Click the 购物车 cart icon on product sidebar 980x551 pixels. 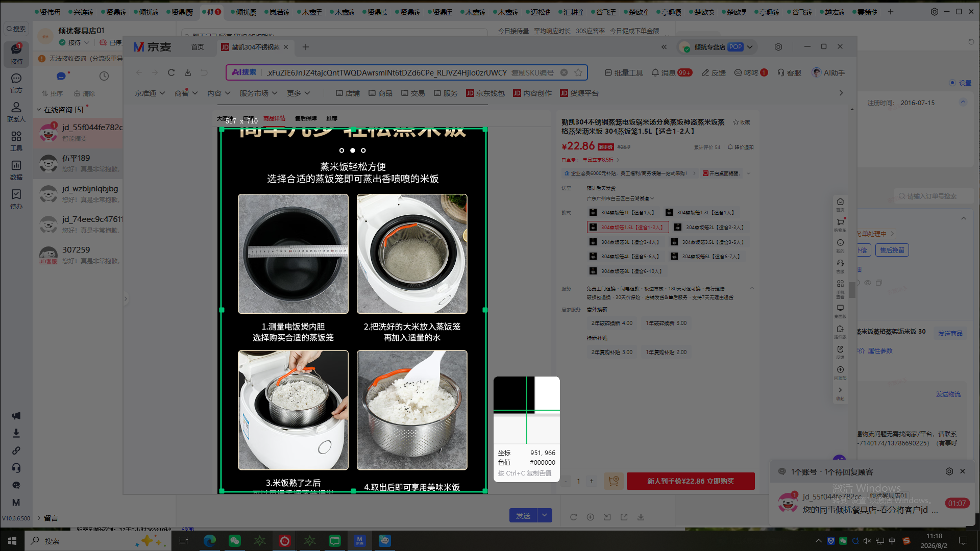pyautogui.click(x=840, y=224)
